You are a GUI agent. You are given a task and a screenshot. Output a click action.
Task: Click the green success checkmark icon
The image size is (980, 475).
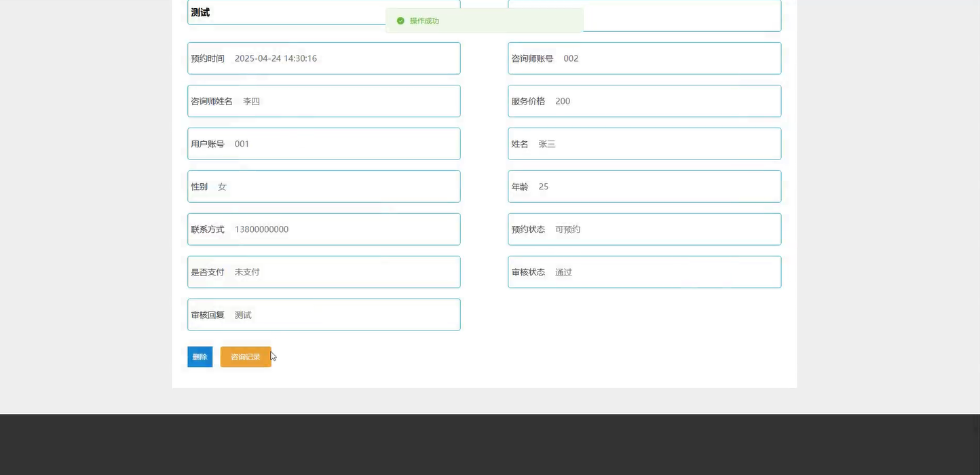[x=400, y=21]
